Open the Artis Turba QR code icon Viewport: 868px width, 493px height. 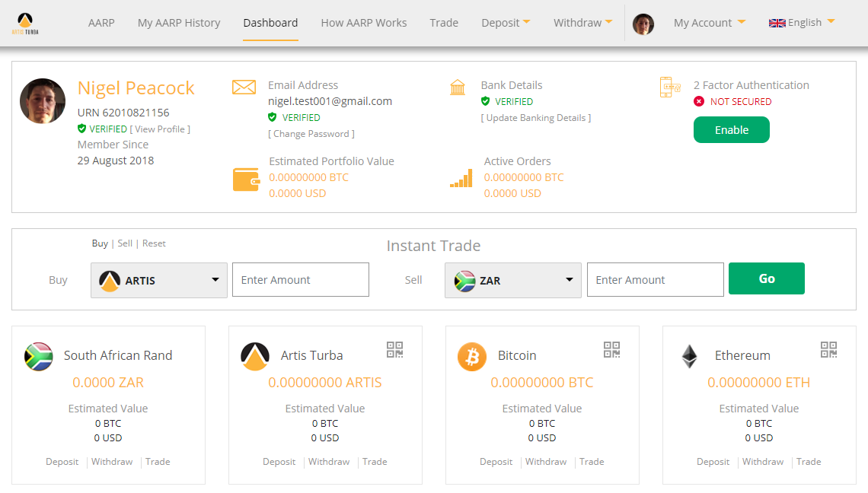coord(394,350)
